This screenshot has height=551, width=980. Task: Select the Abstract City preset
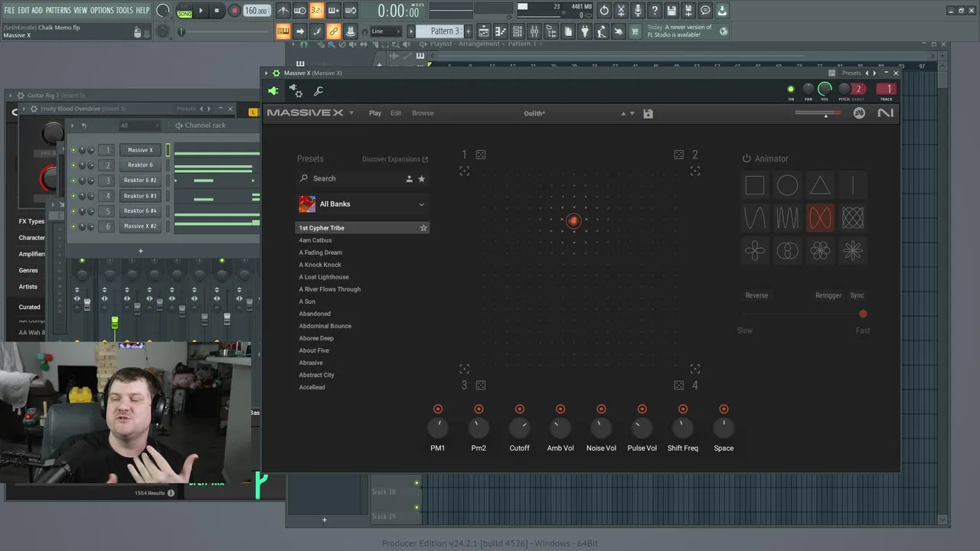click(x=317, y=375)
